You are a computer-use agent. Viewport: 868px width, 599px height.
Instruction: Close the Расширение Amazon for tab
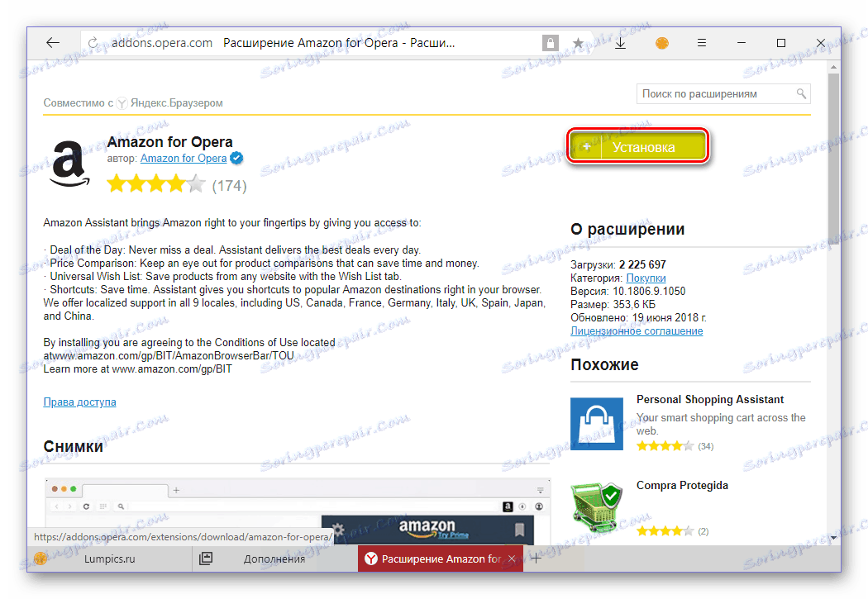[x=512, y=559]
